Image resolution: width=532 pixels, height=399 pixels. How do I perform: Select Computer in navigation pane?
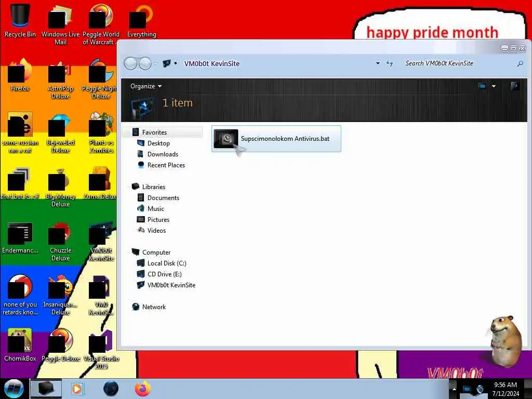tap(156, 252)
